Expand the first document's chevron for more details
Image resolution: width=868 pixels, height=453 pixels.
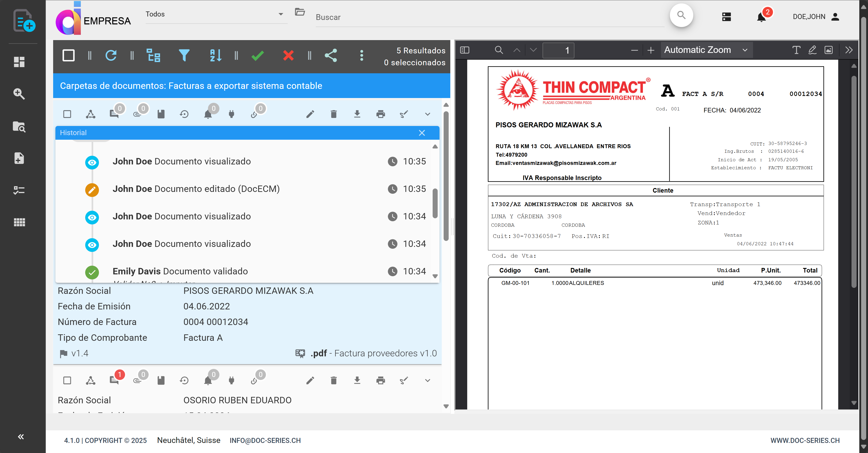click(427, 114)
